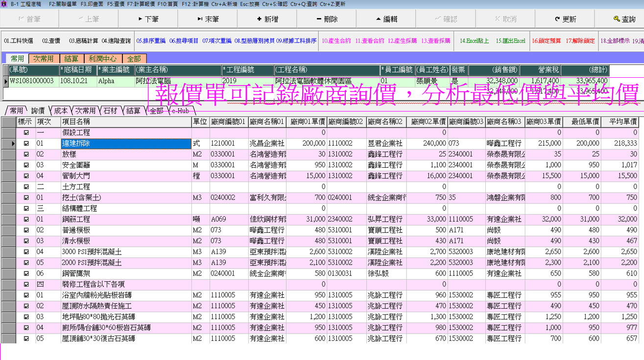Jump to last record with 末筆
The height and width of the screenshot is (360, 644).
[x=207, y=19]
